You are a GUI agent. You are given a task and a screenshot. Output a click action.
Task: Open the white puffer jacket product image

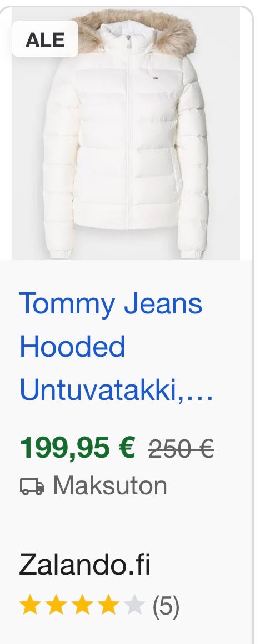point(126,134)
